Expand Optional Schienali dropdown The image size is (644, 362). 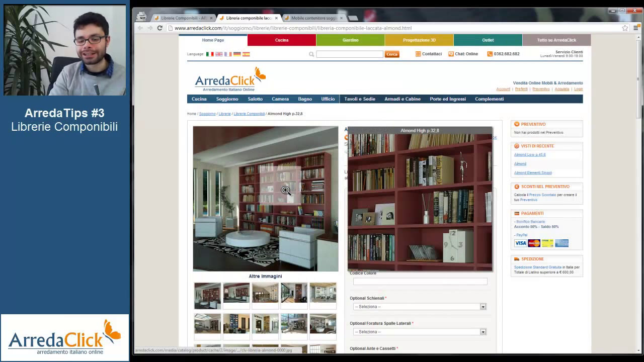[420, 307]
